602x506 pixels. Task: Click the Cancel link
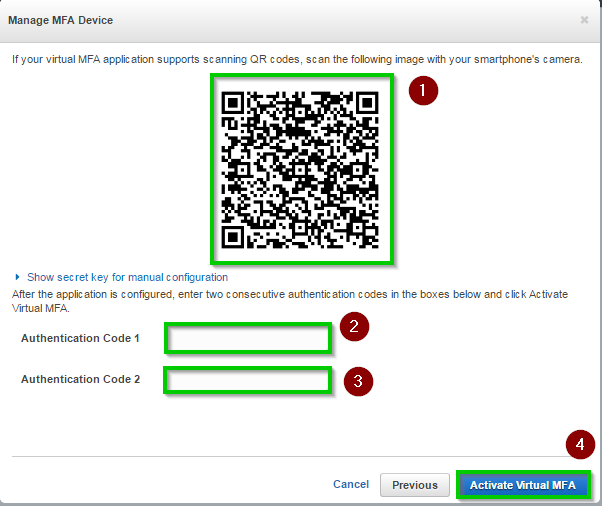(x=351, y=484)
